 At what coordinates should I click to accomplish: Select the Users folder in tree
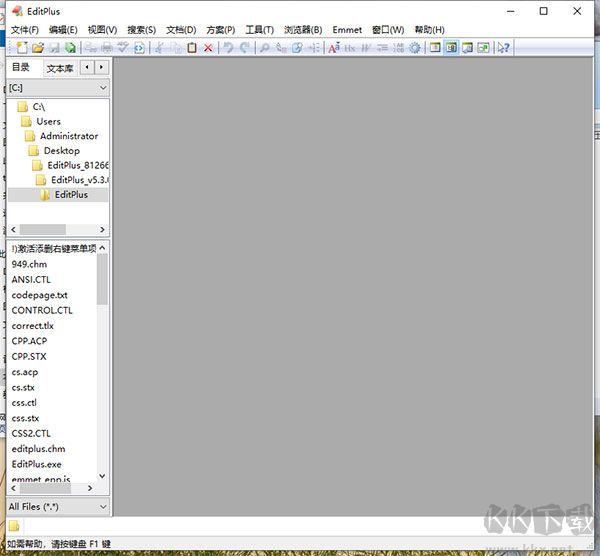pyautogui.click(x=41, y=121)
